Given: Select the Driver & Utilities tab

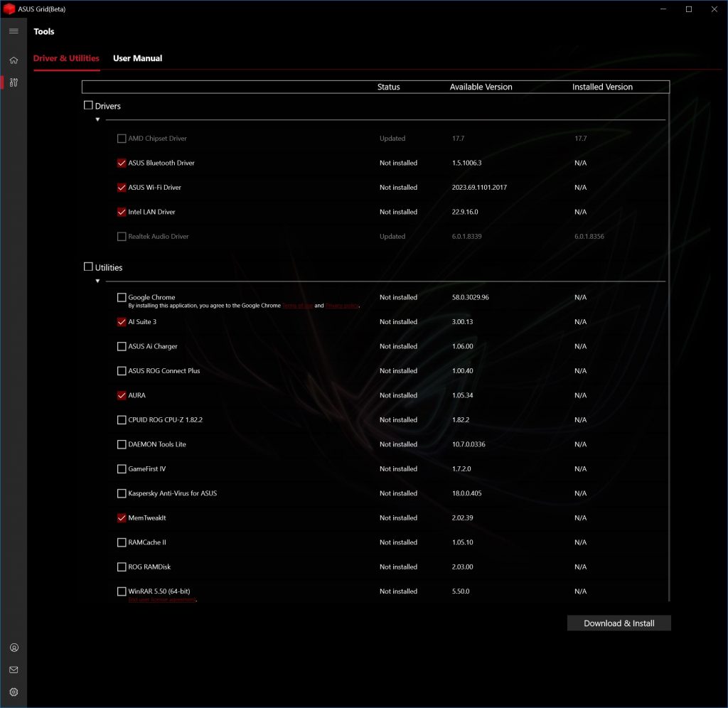Looking at the screenshot, I should [65, 58].
